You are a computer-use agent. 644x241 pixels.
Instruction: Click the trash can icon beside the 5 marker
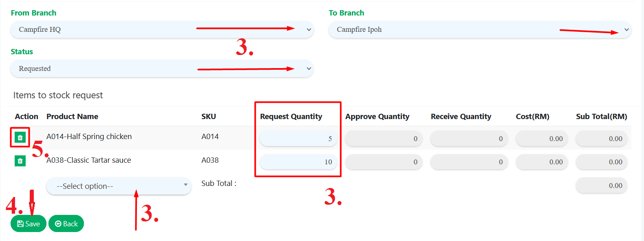tap(20, 138)
